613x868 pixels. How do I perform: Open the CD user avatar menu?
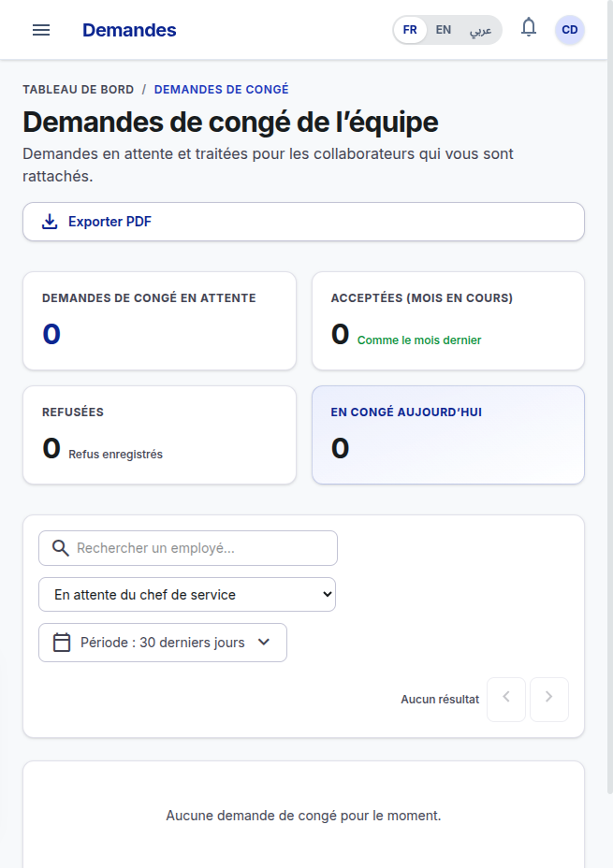pyautogui.click(x=570, y=30)
